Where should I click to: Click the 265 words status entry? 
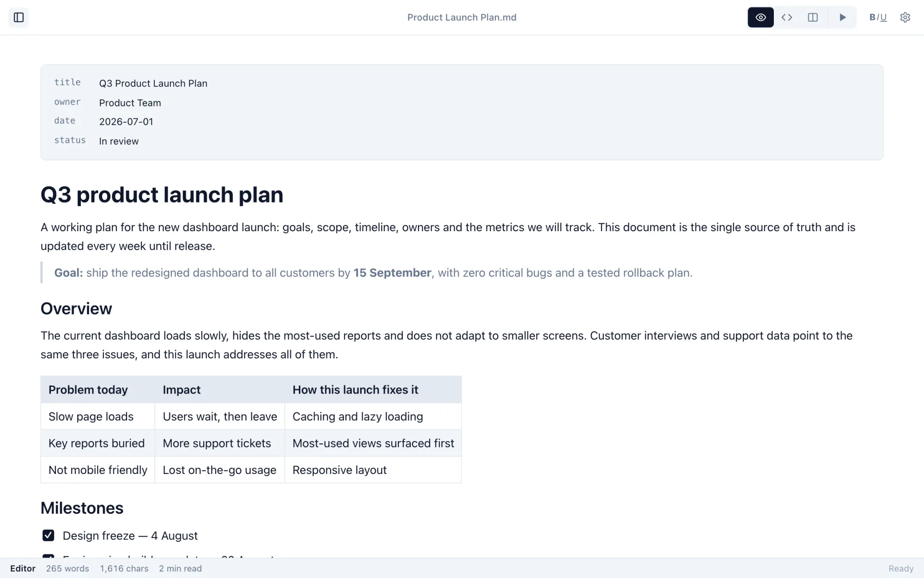click(67, 568)
